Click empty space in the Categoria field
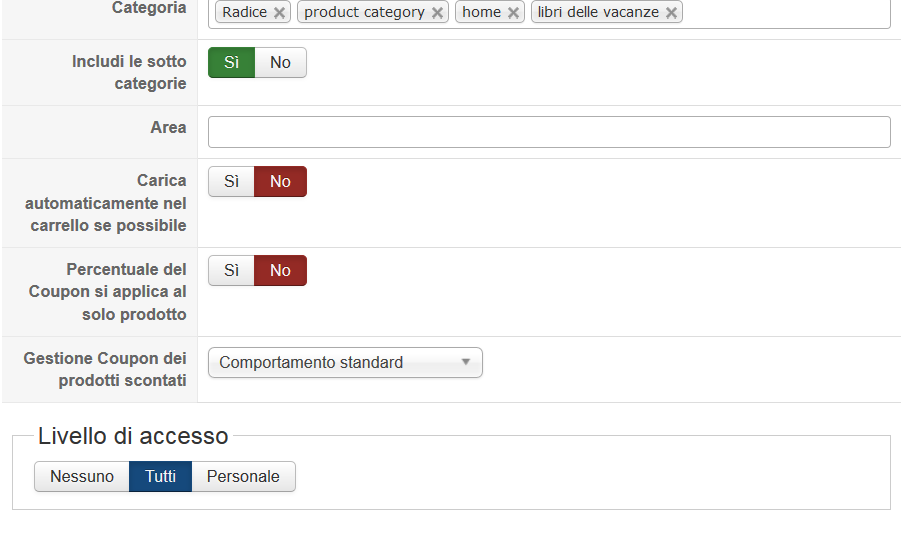 (x=785, y=13)
